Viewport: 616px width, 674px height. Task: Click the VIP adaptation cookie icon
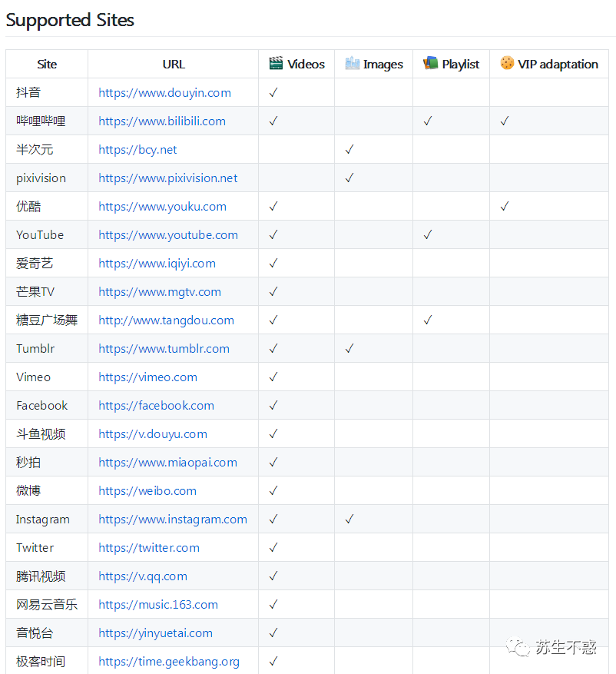click(507, 63)
